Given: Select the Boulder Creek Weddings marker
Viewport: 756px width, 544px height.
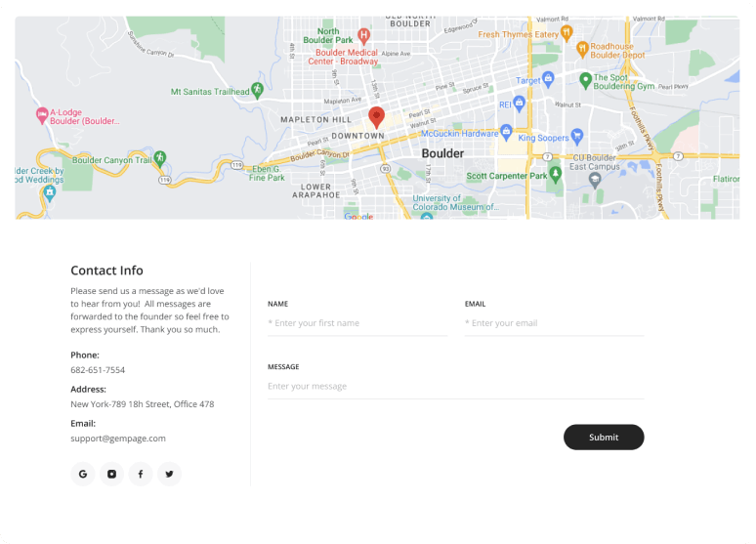Looking at the screenshot, I should (50, 193).
